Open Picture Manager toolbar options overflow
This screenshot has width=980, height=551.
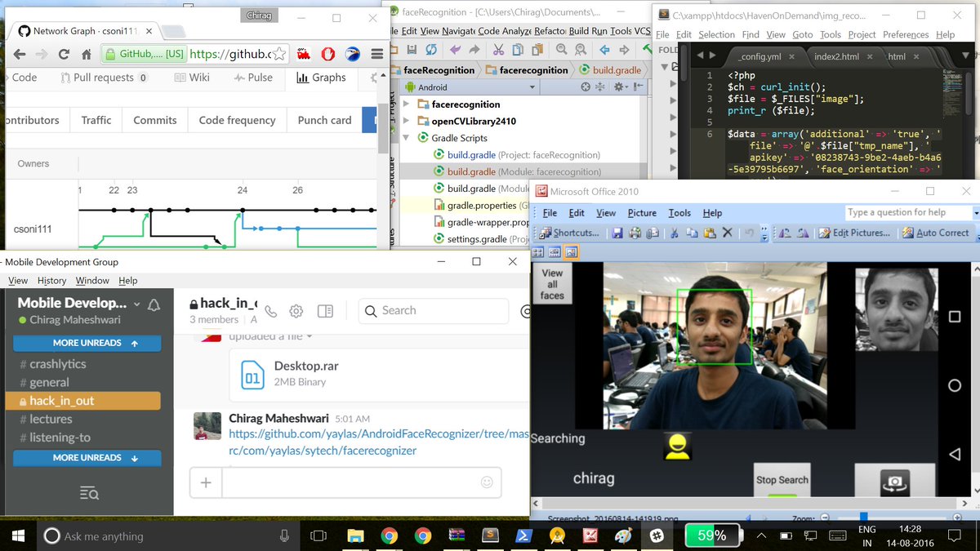pos(764,235)
